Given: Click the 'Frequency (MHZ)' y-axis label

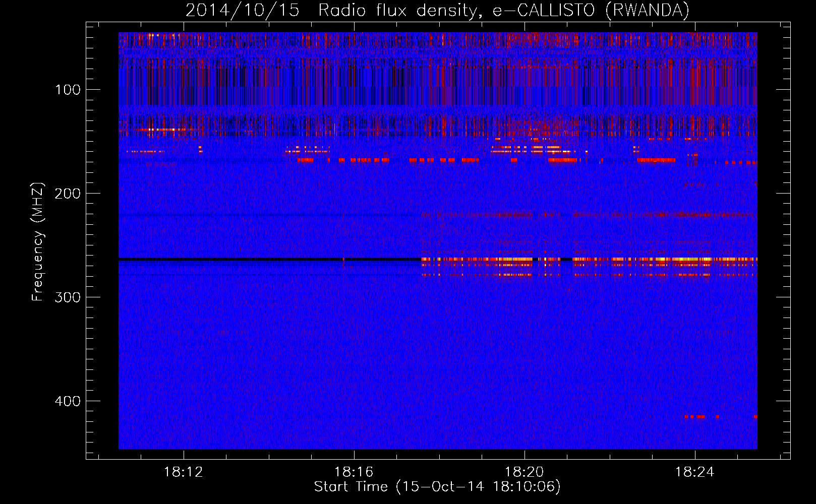Looking at the screenshot, I should [37, 242].
